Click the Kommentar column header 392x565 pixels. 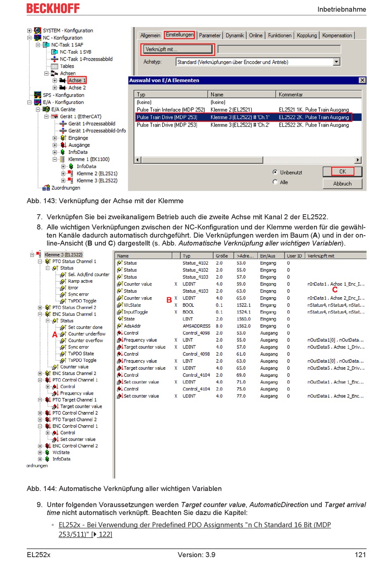pyautogui.click(x=319, y=95)
